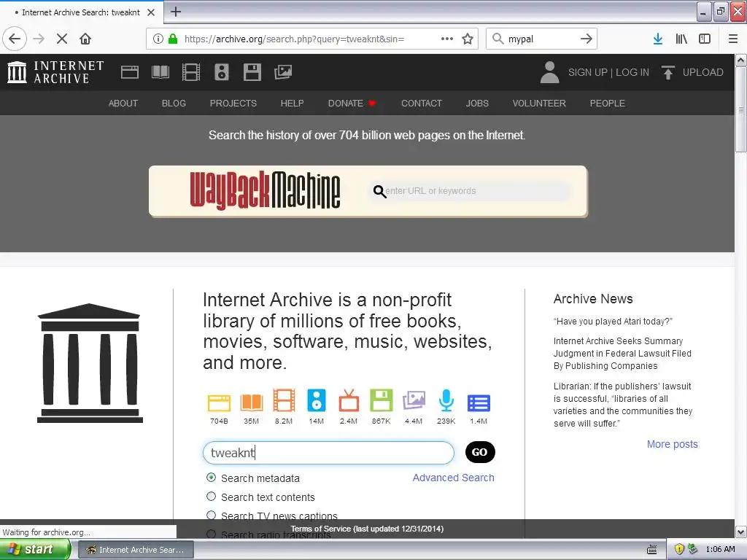This screenshot has height=560, width=747.
Task: Open a new browser tab
Action: [175, 12]
